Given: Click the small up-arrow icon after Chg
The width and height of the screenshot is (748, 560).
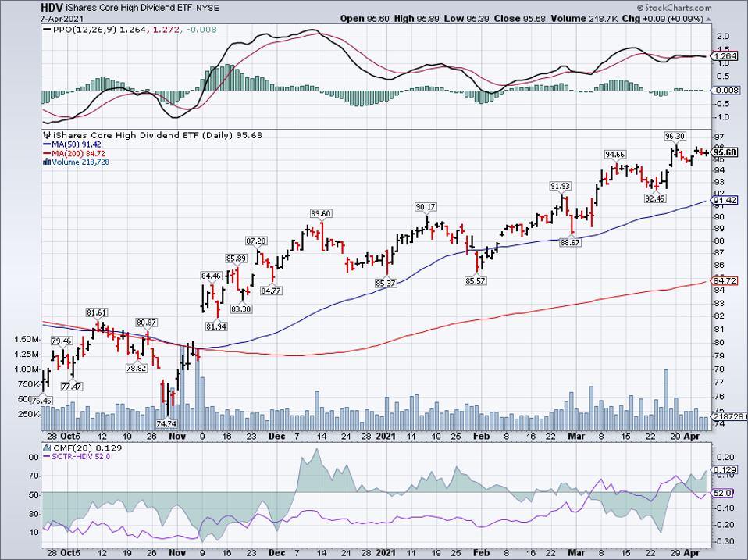Looking at the screenshot, I should (708, 19).
